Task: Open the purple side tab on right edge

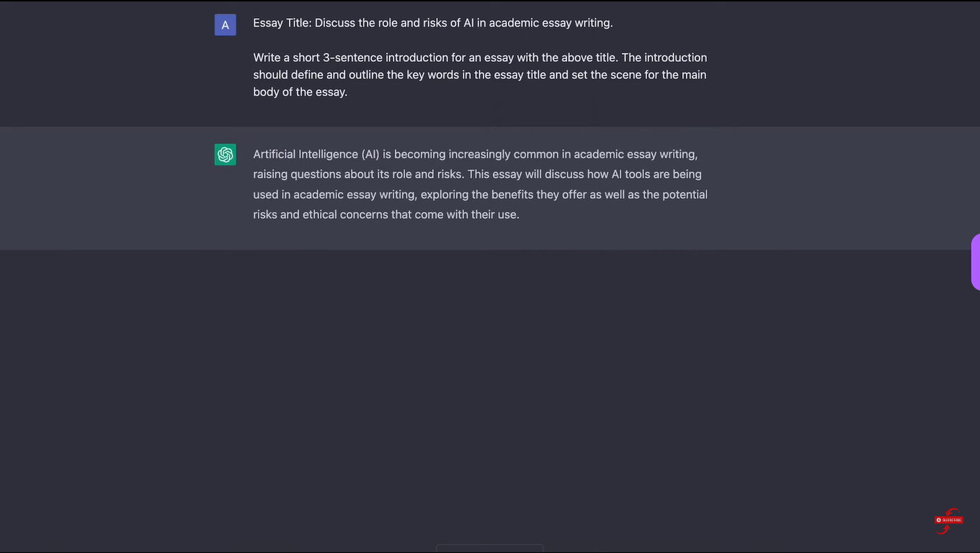Action: pyautogui.click(x=976, y=261)
